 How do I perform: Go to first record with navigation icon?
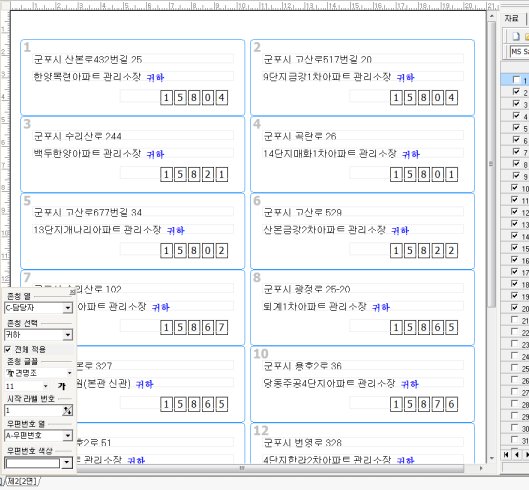(x=506, y=455)
